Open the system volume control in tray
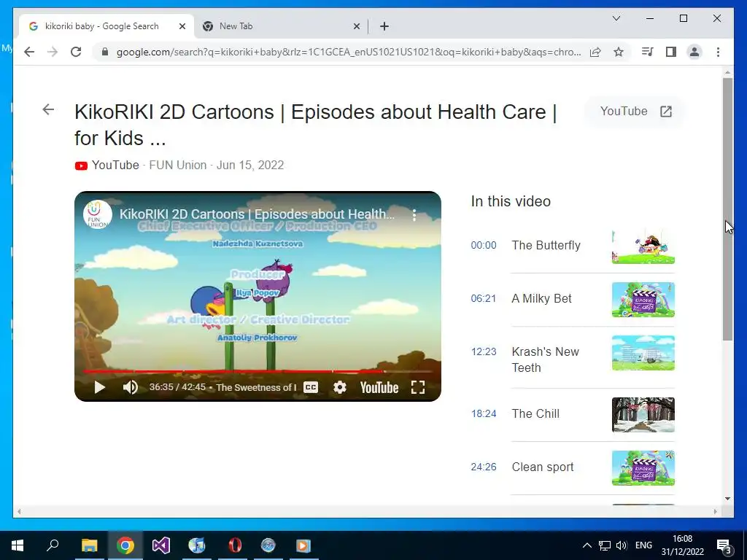Screen dimensions: 747x560 [622, 545]
